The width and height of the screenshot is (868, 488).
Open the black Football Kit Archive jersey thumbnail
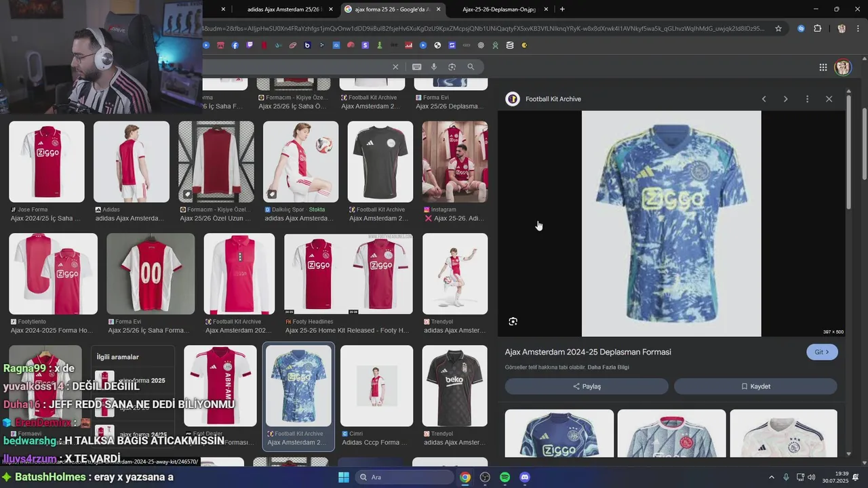click(380, 161)
